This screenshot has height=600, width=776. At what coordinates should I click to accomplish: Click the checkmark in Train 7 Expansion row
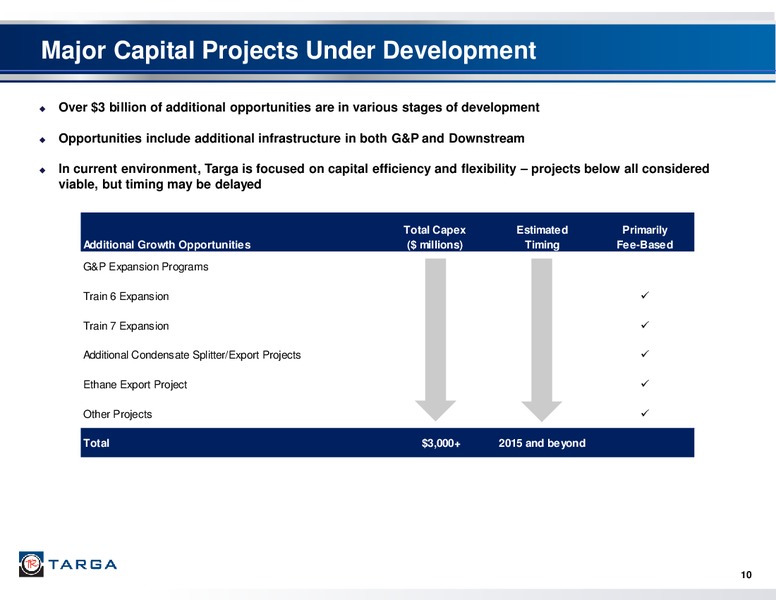(x=645, y=325)
